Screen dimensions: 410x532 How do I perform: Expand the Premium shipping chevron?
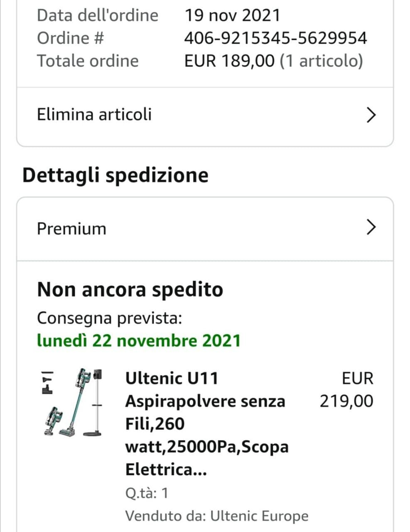[x=371, y=227]
